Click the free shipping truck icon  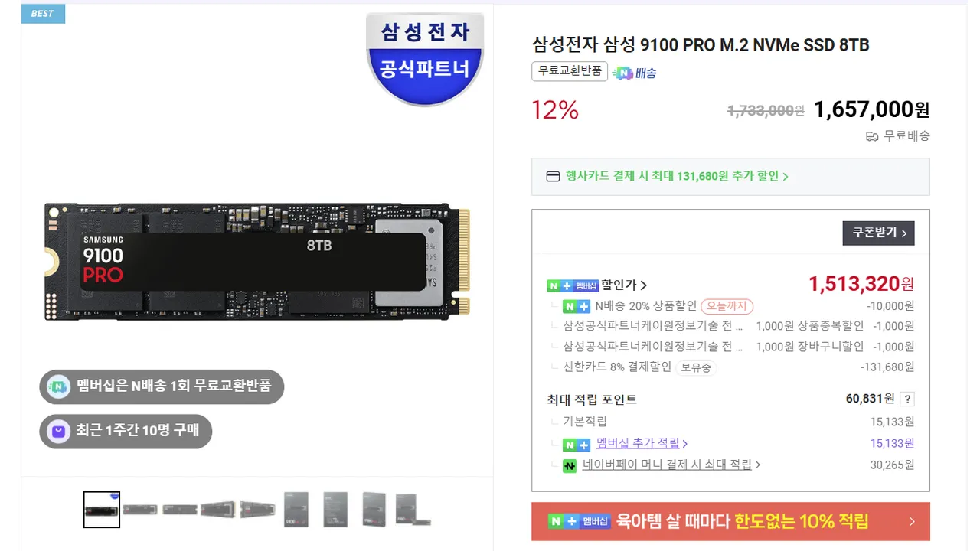tap(872, 136)
